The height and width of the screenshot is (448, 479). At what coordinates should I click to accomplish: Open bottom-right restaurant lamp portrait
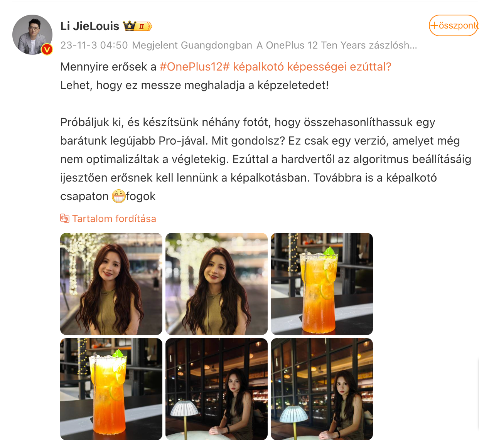point(322,389)
